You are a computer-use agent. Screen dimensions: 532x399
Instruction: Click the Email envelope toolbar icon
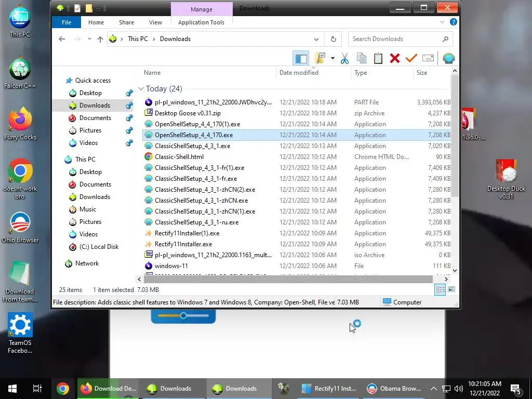428,58
